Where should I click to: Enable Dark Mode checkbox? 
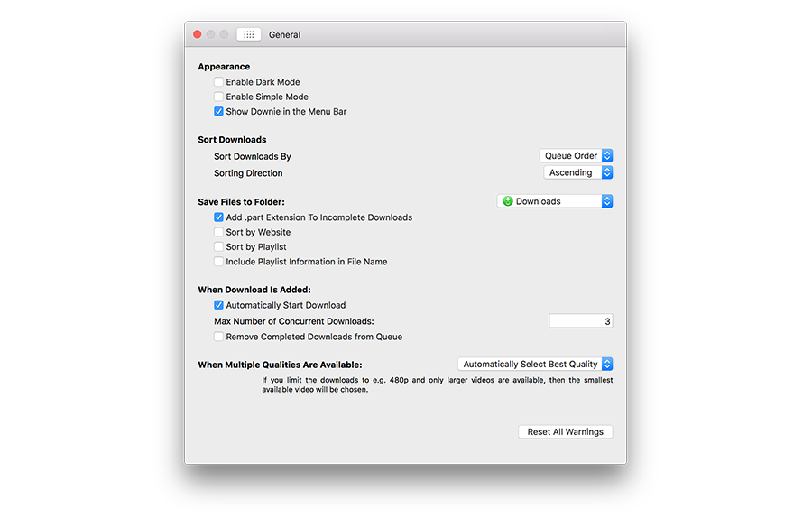pyautogui.click(x=218, y=82)
